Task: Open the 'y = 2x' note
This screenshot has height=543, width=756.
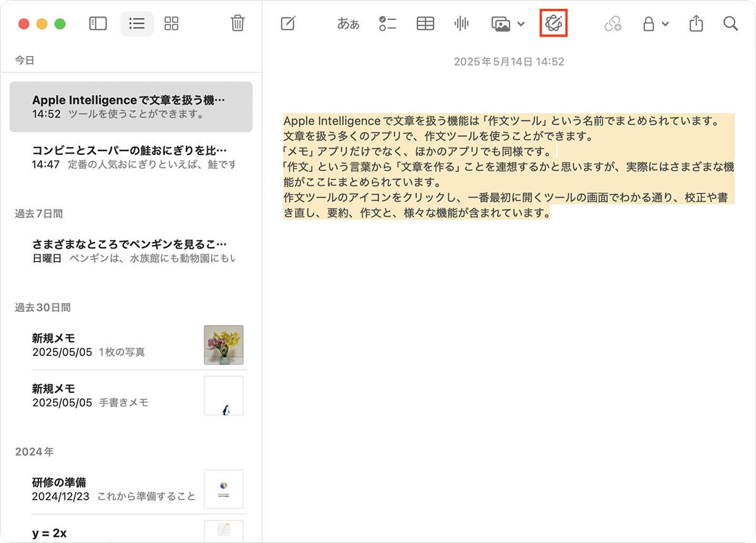Action: point(131,530)
